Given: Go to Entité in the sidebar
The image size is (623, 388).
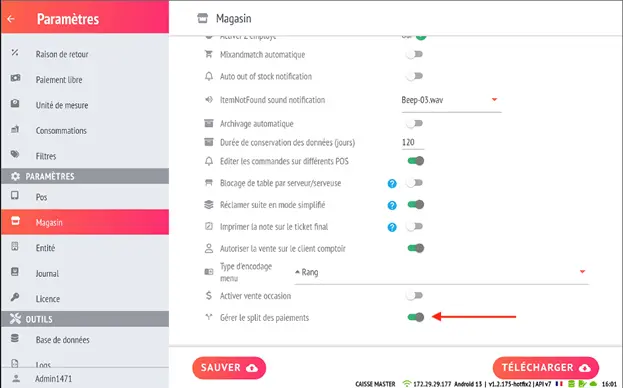Looking at the screenshot, I should [85, 248].
